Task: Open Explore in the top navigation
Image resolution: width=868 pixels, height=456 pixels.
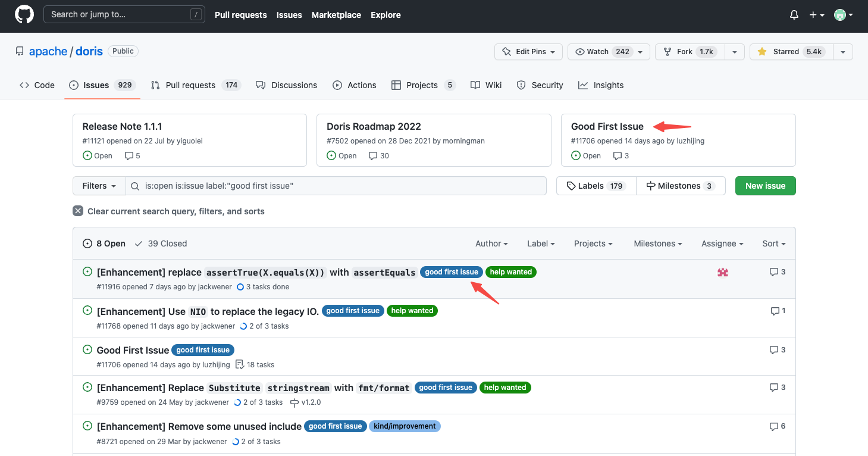Action: (x=386, y=15)
